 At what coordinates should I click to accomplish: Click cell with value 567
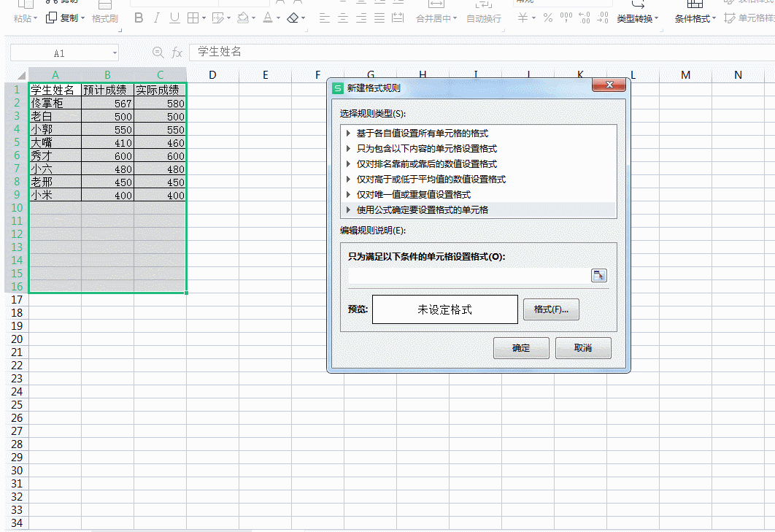tap(107, 103)
